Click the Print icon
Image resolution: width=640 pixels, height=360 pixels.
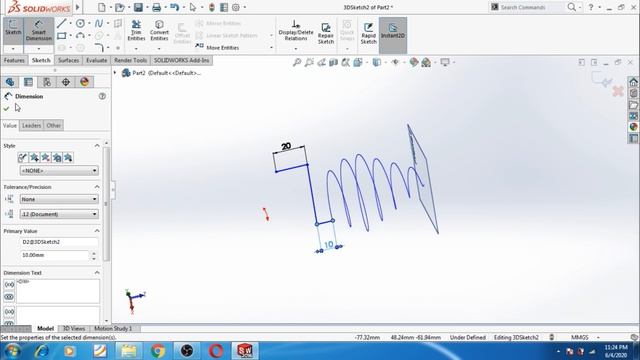pyautogui.click(x=156, y=7)
